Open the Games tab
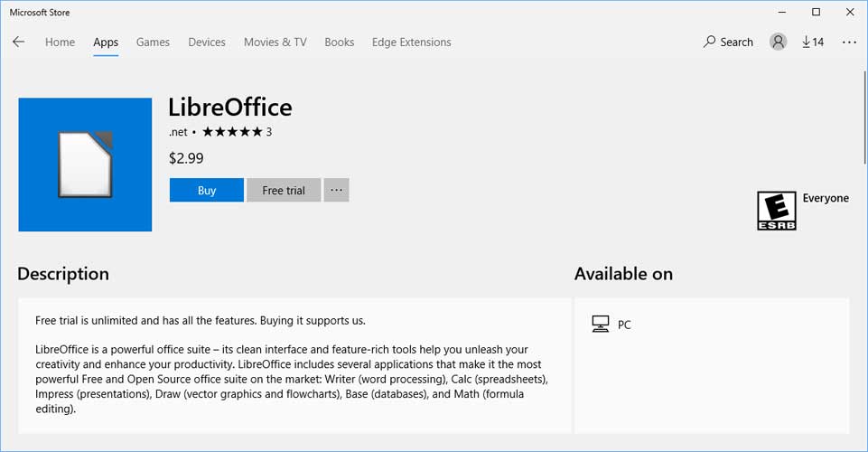 (153, 42)
